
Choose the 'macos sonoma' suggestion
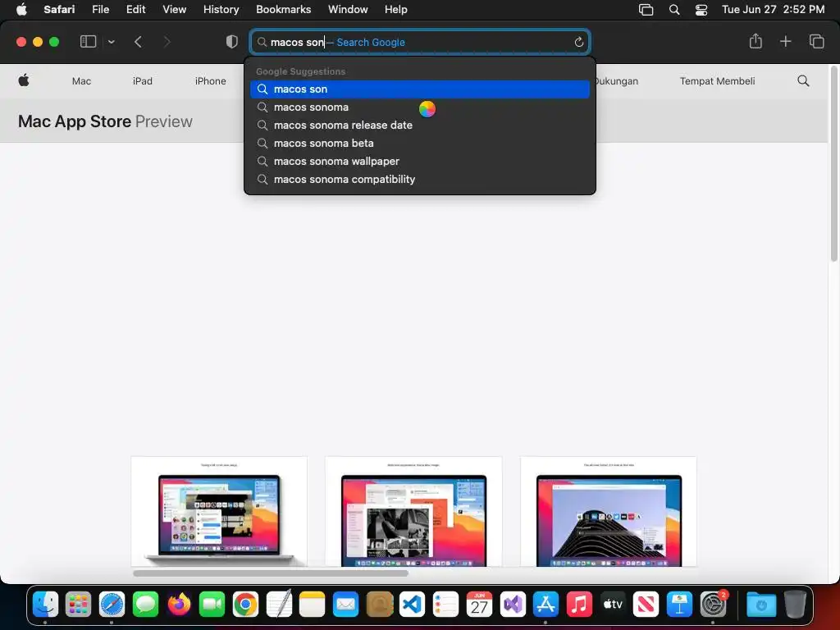420,107
